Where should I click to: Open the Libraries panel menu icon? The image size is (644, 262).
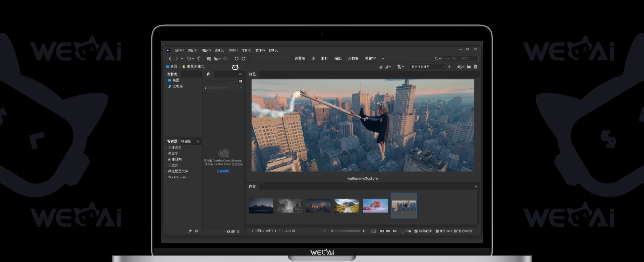point(240,75)
